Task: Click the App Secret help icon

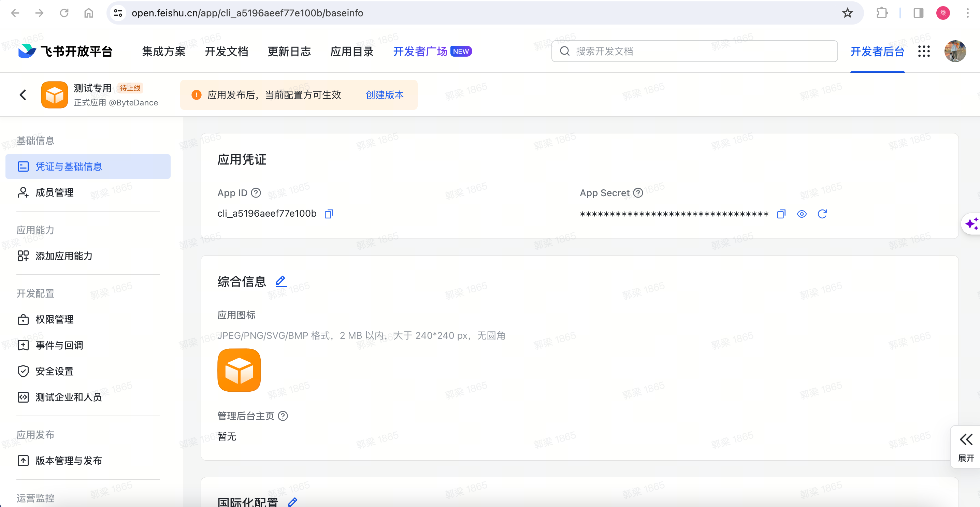Action: [x=638, y=193]
